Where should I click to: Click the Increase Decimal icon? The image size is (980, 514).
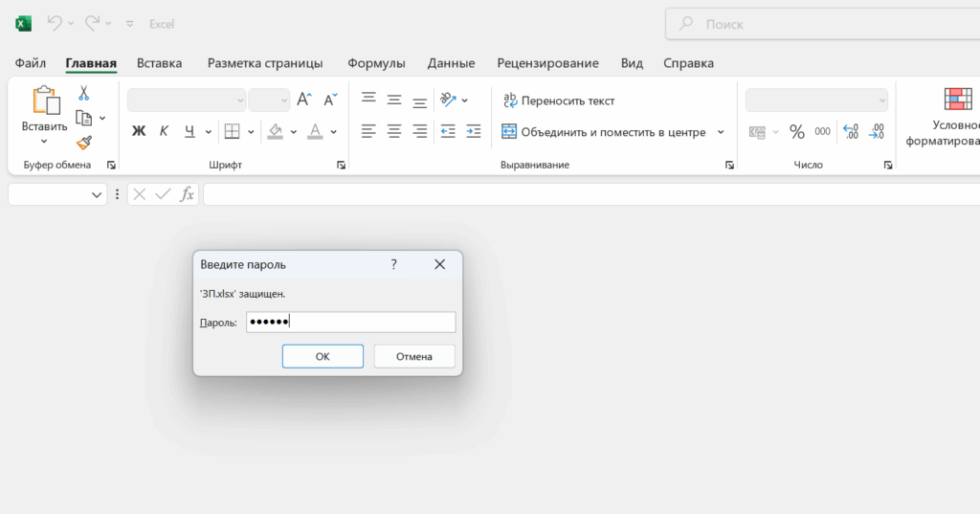pos(851,132)
